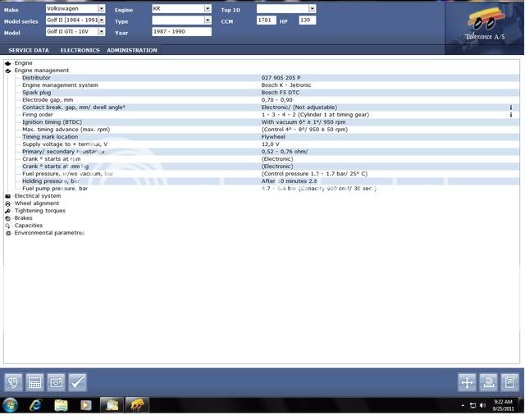Open the SERVICE DATA menu

[x=29, y=50]
